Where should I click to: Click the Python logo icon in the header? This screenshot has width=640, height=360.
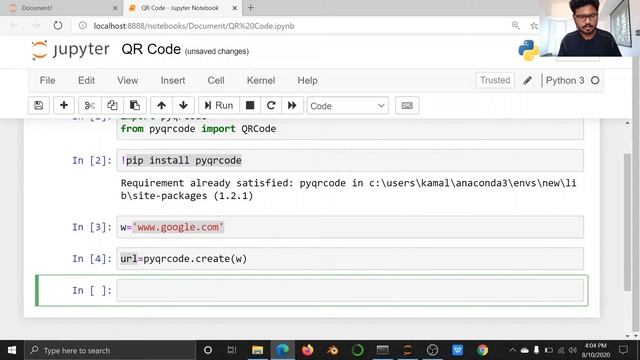(529, 50)
